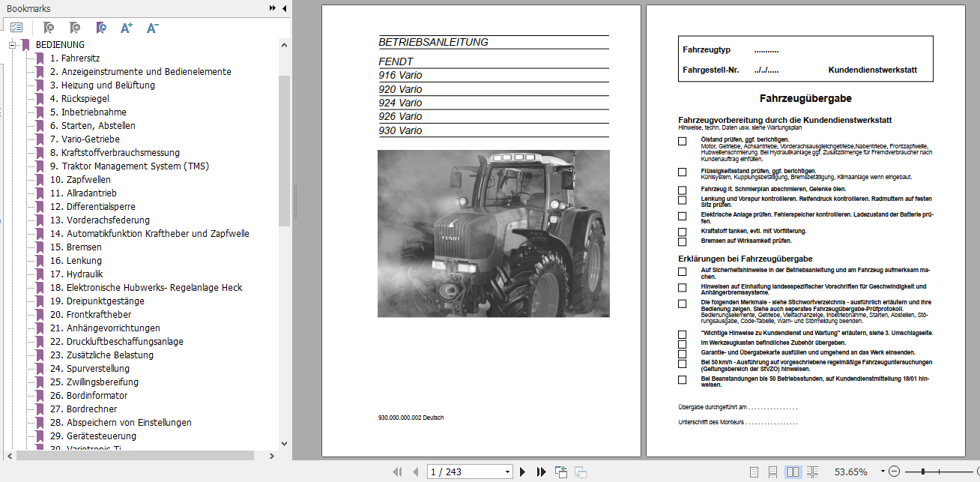Jump to '14. Automatikfunktion Kraftheber und Zapfwelle'

click(x=150, y=234)
